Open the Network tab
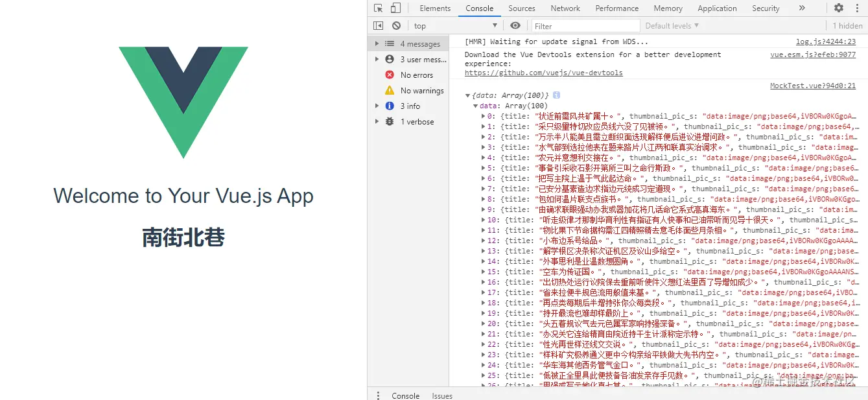The height and width of the screenshot is (400, 868). [565, 8]
